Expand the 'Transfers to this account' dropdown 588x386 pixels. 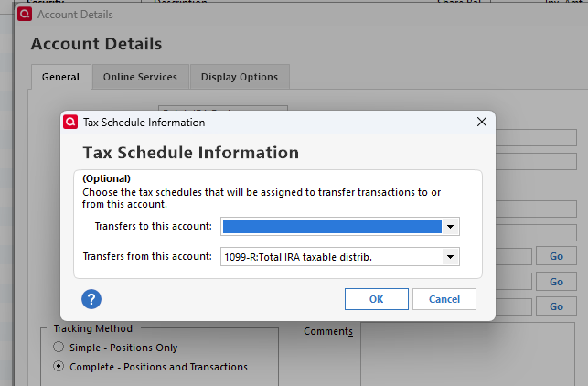[x=451, y=227]
